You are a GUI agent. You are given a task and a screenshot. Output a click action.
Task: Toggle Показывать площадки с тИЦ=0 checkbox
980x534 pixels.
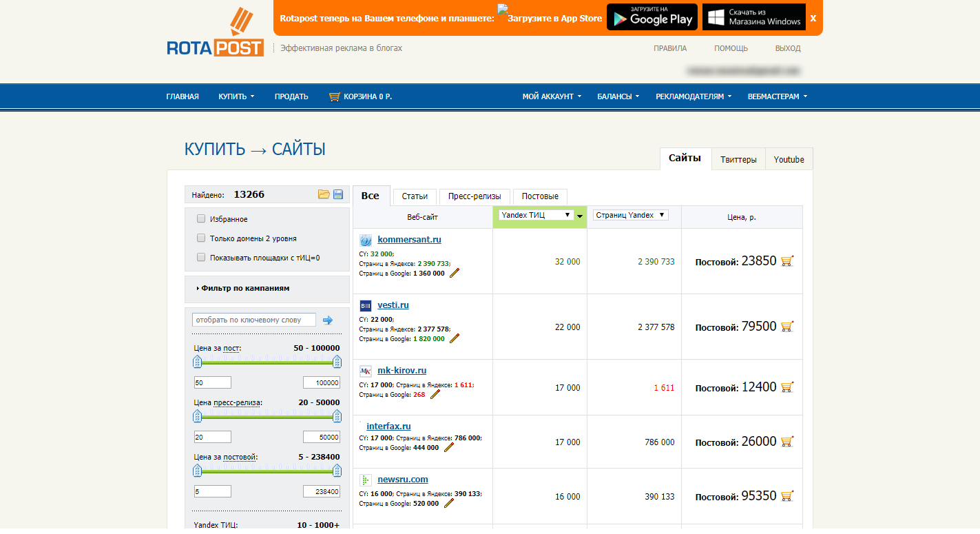point(201,257)
